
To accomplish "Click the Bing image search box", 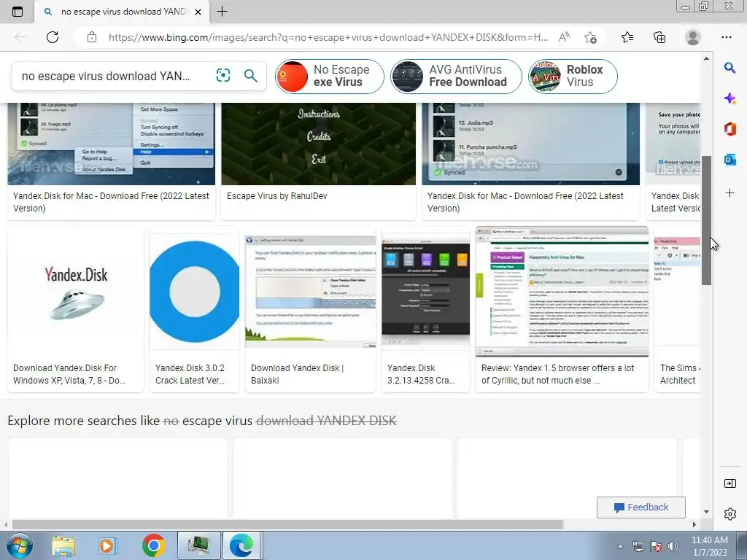I will coord(107,76).
